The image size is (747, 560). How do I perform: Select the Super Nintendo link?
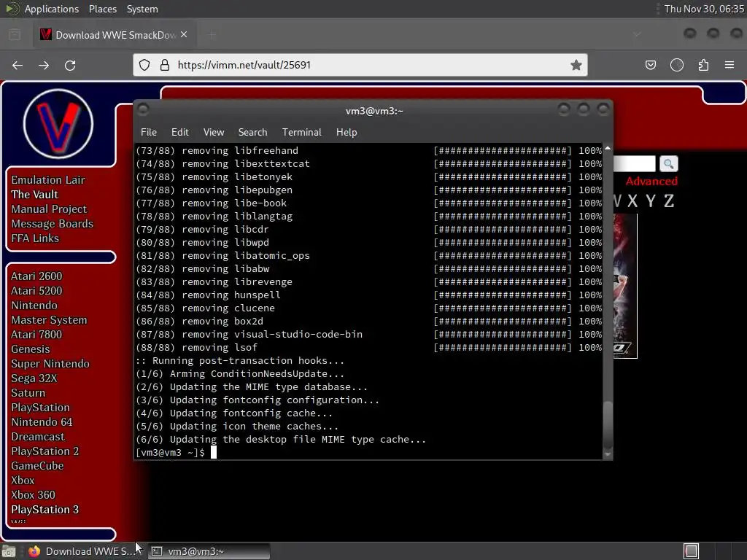pyautogui.click(x=50, y=364)
